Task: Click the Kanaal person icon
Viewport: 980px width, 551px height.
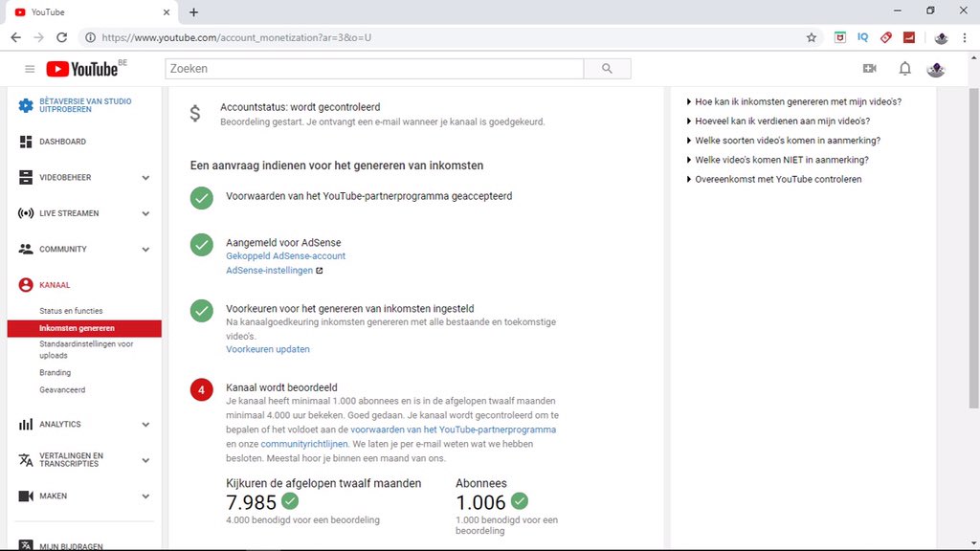Action: coord(26,285)
